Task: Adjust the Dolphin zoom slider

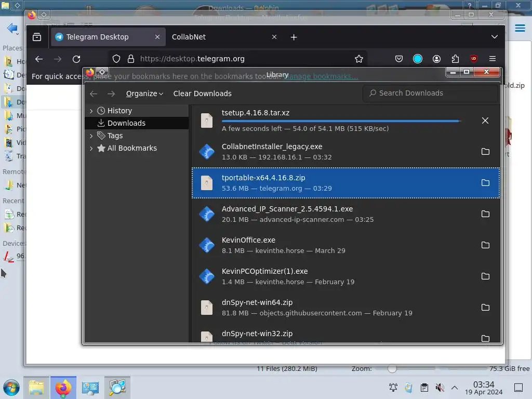Action: click(x=392, y=368)
